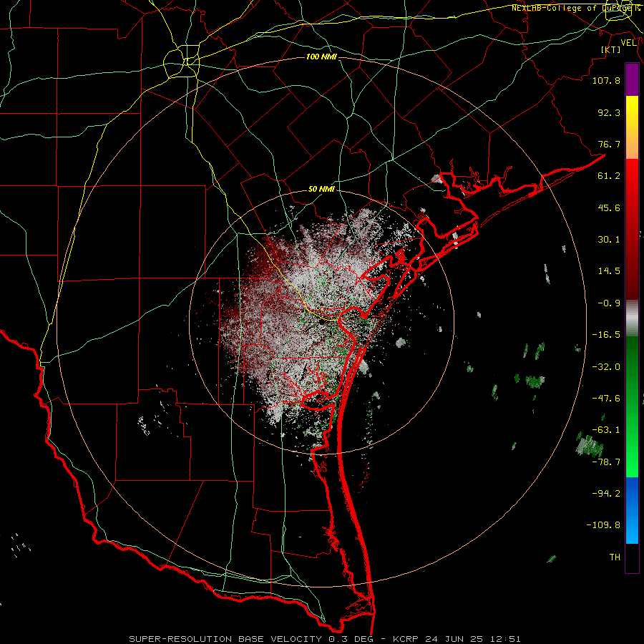
Task: Click the NEXLAB-College of DuPage credit text
Action: pos(575,8)
